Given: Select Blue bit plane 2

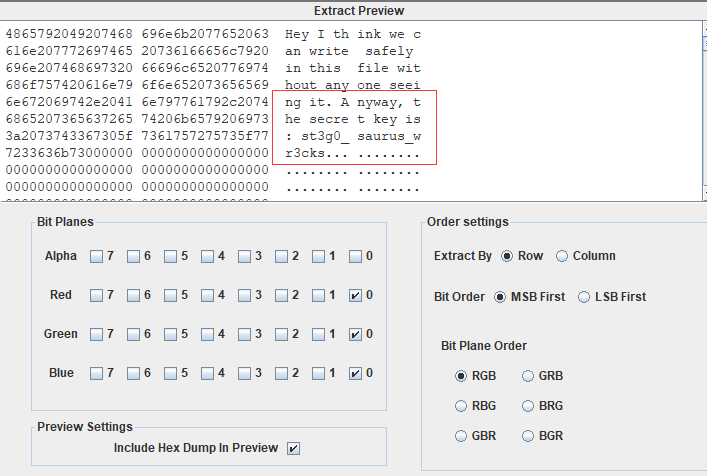Looking at the screenshot, I should (x=281, y=373).
